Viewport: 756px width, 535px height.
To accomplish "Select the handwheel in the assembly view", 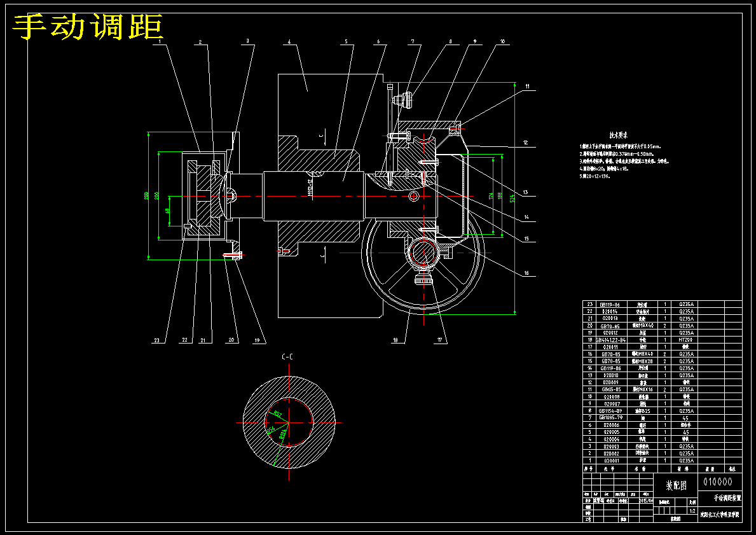I will 423,253.
